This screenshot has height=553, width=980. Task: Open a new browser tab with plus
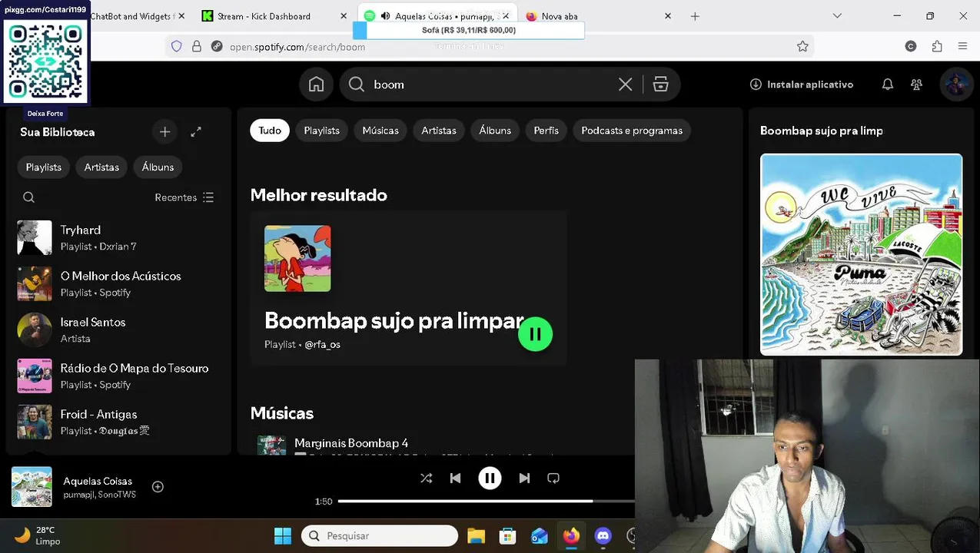click(x=695, y=16)
